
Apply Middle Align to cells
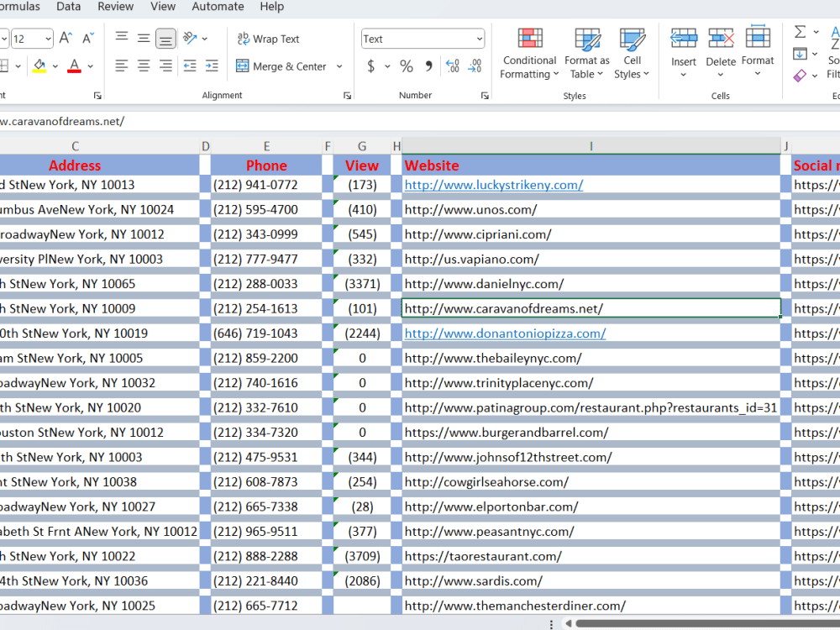click(144, 38)
